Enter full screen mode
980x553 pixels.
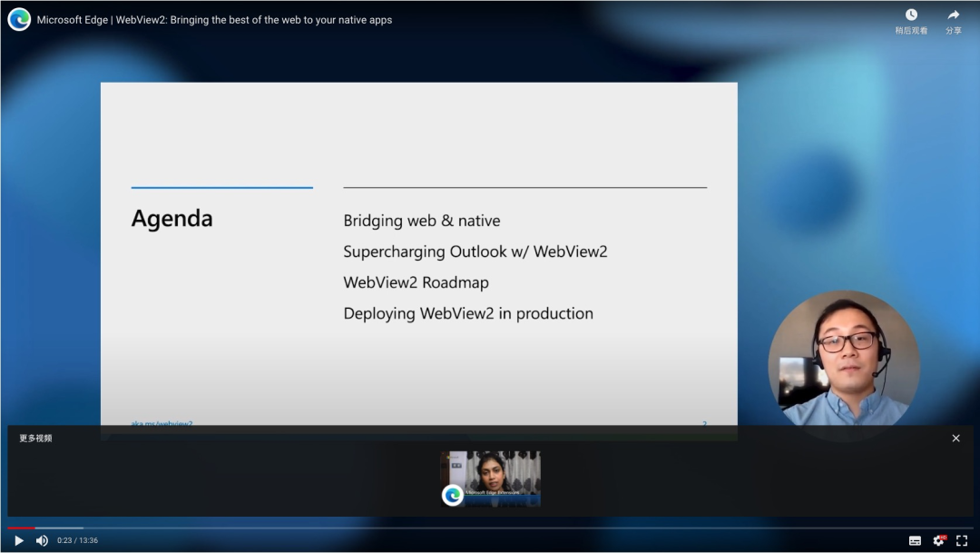click(962, 540)
